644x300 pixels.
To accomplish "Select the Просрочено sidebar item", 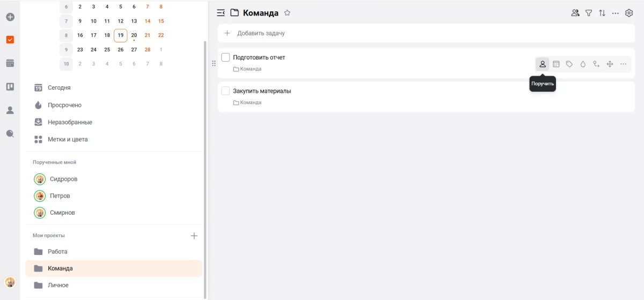I will click(x=64, y=105).
